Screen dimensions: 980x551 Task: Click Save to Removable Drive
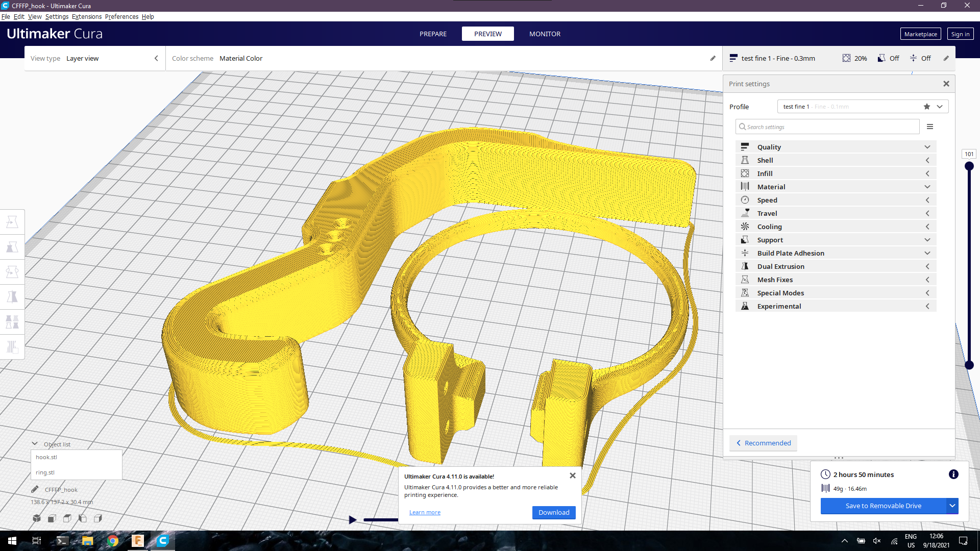pos(883,506)
